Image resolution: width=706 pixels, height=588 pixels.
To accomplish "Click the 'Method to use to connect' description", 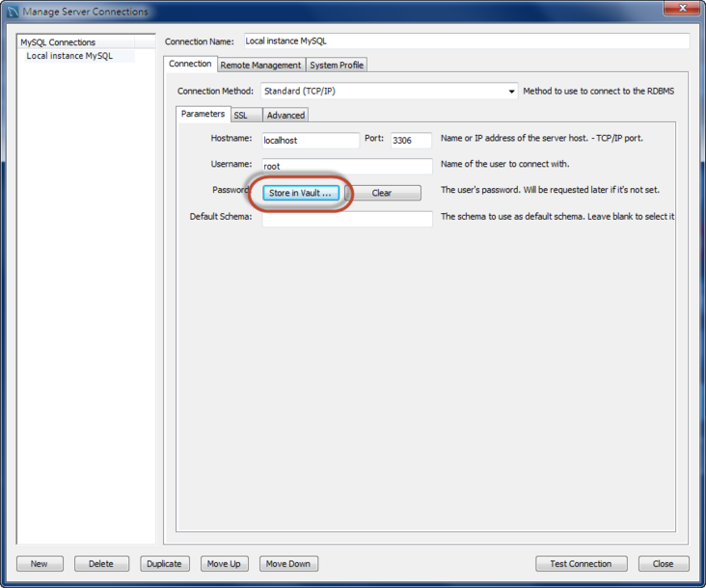I will [598, 92].
